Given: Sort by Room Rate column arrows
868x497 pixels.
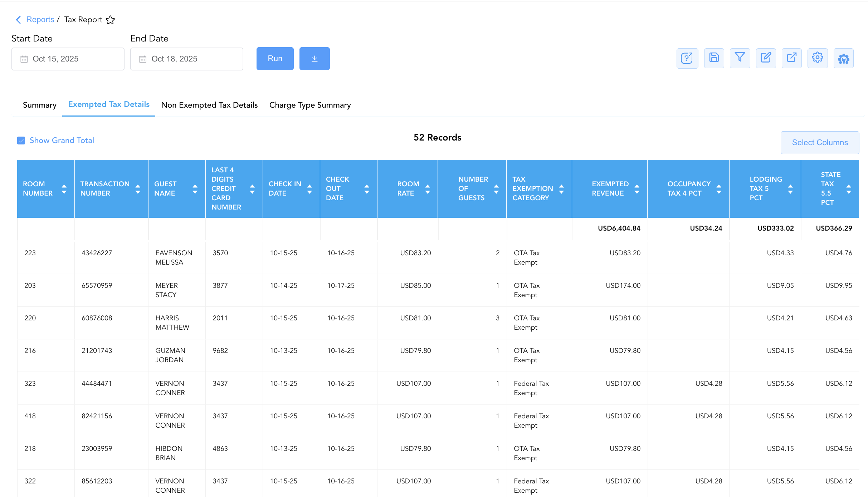Looking at the screenshot, I should click(x=428, y=189).
